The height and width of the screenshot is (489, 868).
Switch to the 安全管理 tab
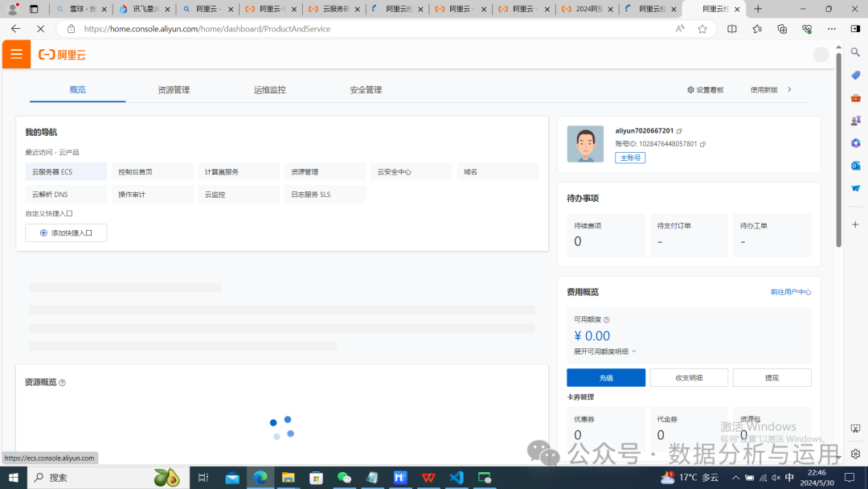tap(366, 90)
